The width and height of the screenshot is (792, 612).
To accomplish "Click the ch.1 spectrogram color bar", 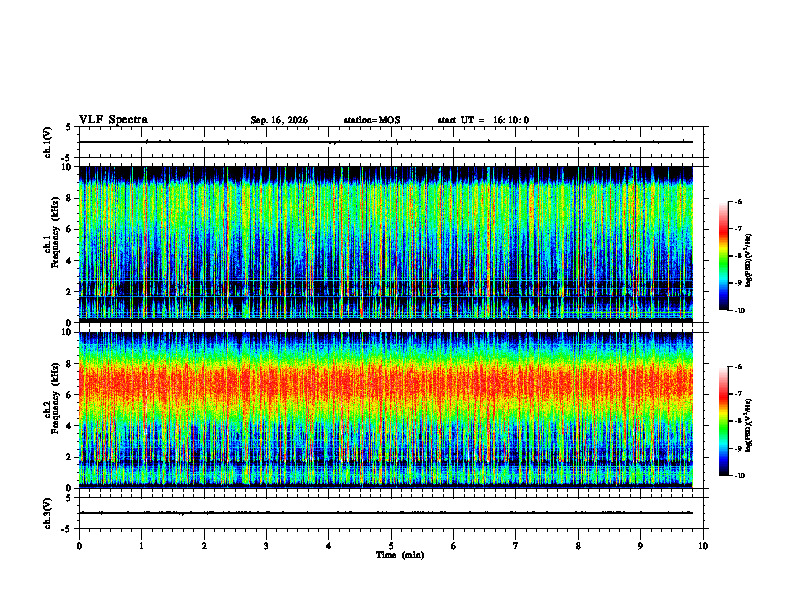I will [x=723, y=256].
